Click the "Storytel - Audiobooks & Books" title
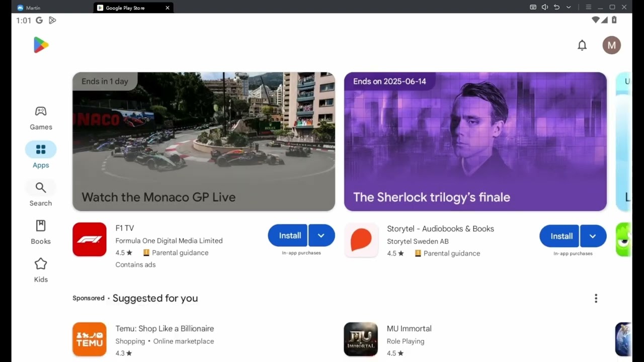The width and height of the screenshot is (644, 362). (440, 229)
